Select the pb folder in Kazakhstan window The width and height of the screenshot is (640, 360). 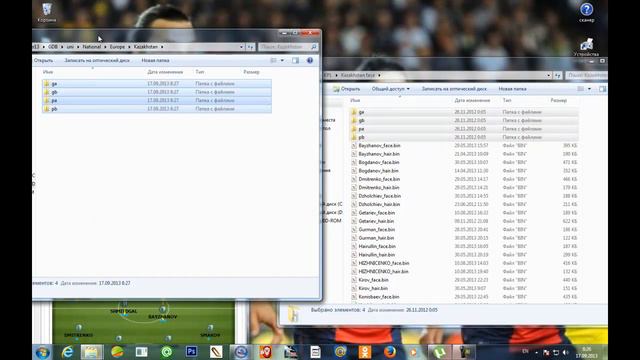point(157,109)
